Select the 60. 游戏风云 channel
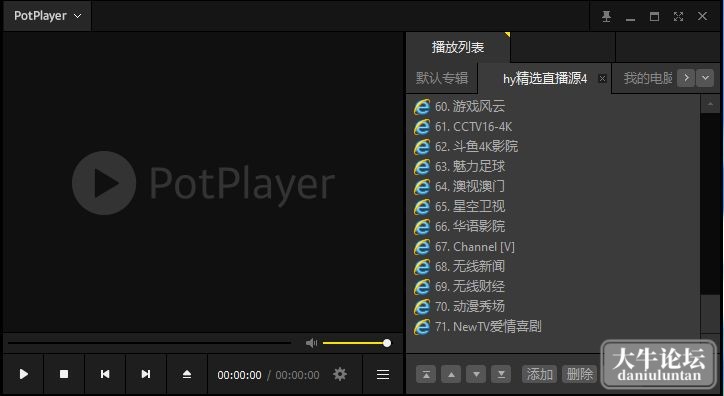 pyautogui.click(x=470, y=107)
